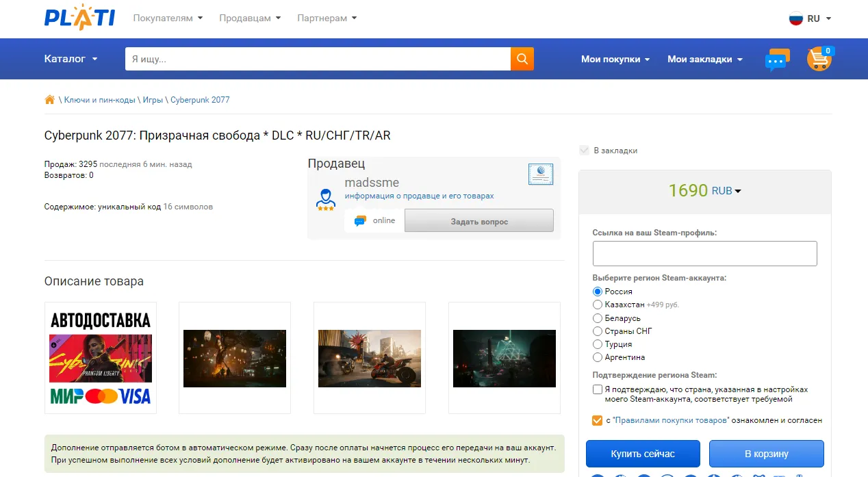Image resolution: width=868 pixels, height=477 pixels.
Task: Click the seller avatar icon
Action: 326,199
